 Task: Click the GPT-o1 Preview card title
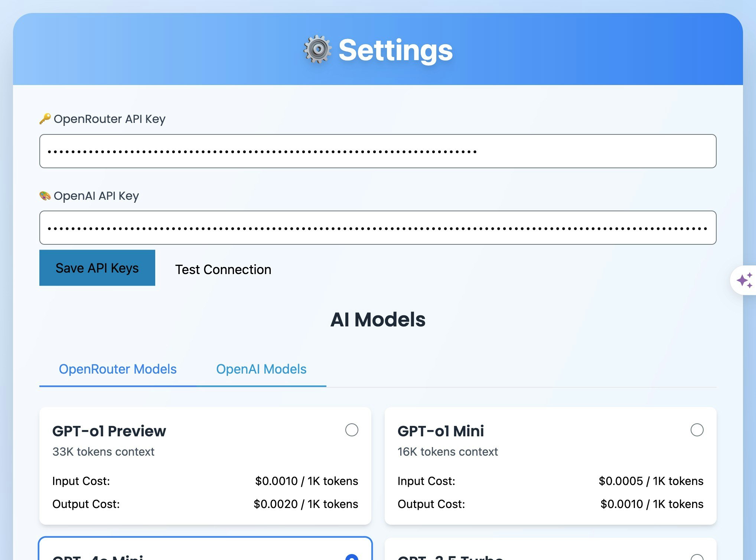pyautogui.click(x=109, y=431)
